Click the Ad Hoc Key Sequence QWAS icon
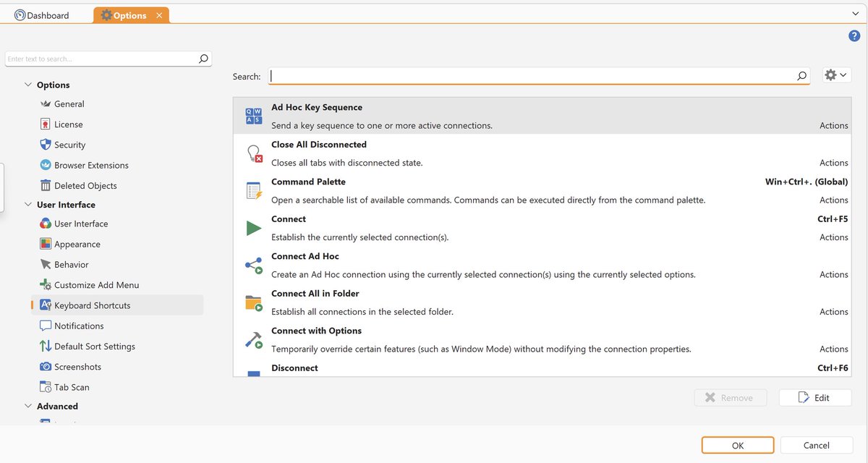This screenshot has width=868, height=463. 254,116
